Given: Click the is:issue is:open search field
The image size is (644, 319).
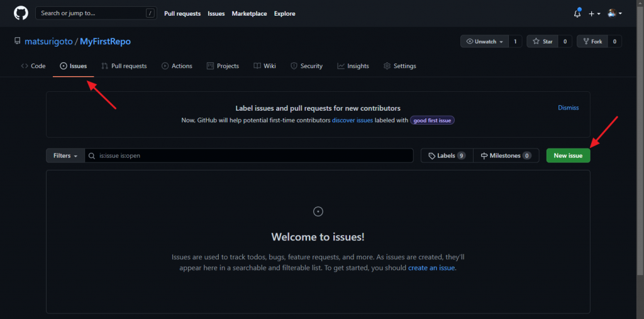Looking at the screenshot, I should point(249,156).
